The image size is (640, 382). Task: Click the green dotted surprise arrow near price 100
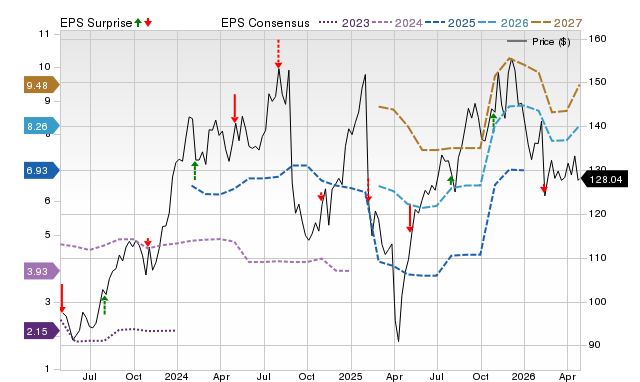104,305
